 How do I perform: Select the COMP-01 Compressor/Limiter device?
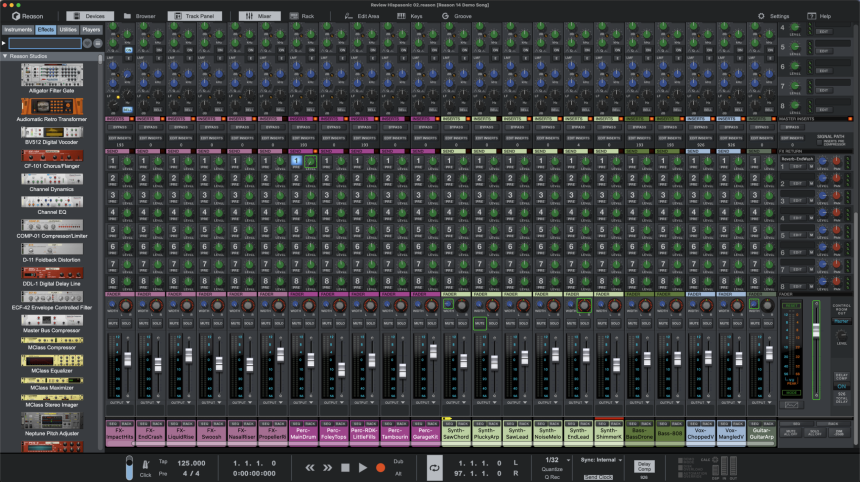point(52,229)
